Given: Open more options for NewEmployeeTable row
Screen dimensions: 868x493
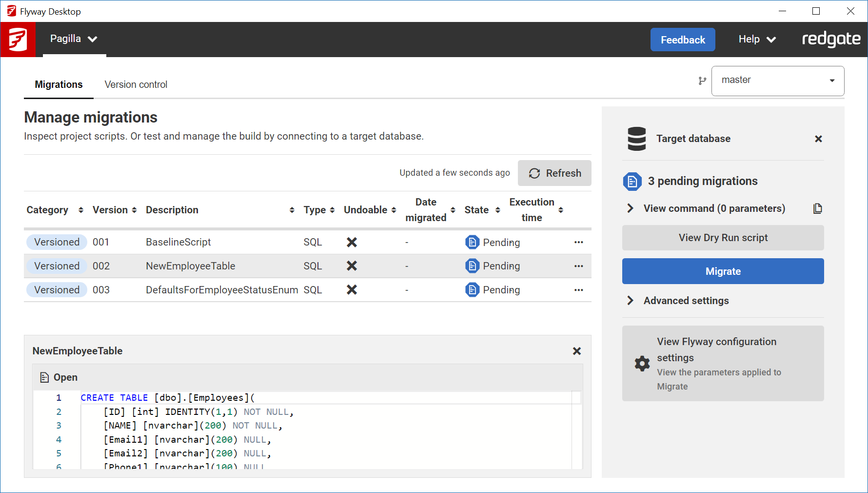Looking at the screenshot, I should 578,266.
